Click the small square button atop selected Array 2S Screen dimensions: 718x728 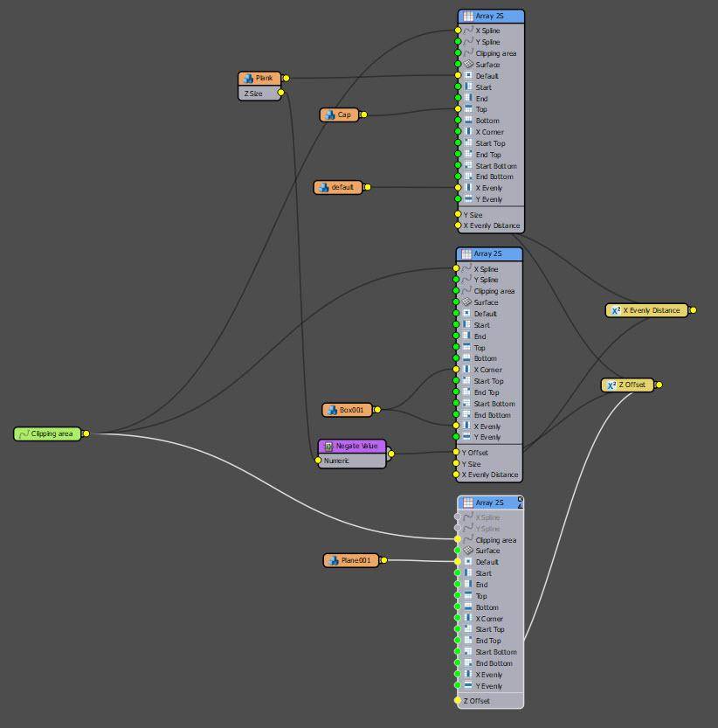point(521,498)
